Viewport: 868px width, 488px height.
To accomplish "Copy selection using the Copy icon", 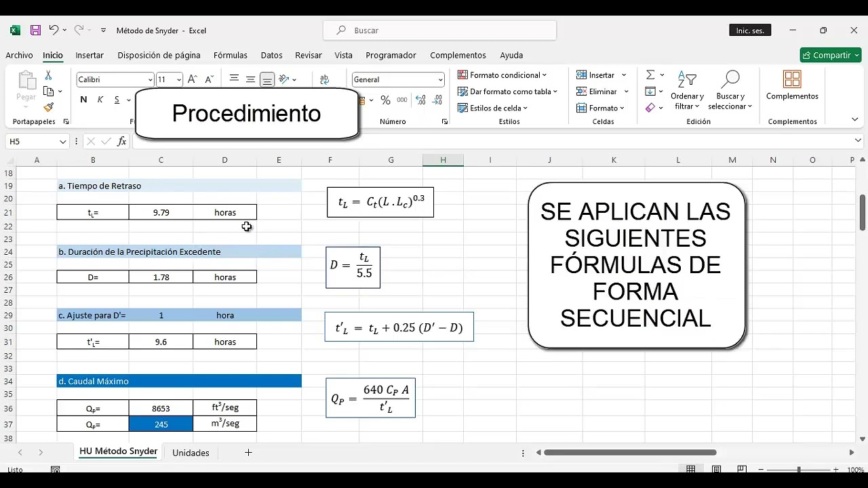I will [x=48, y=91].
